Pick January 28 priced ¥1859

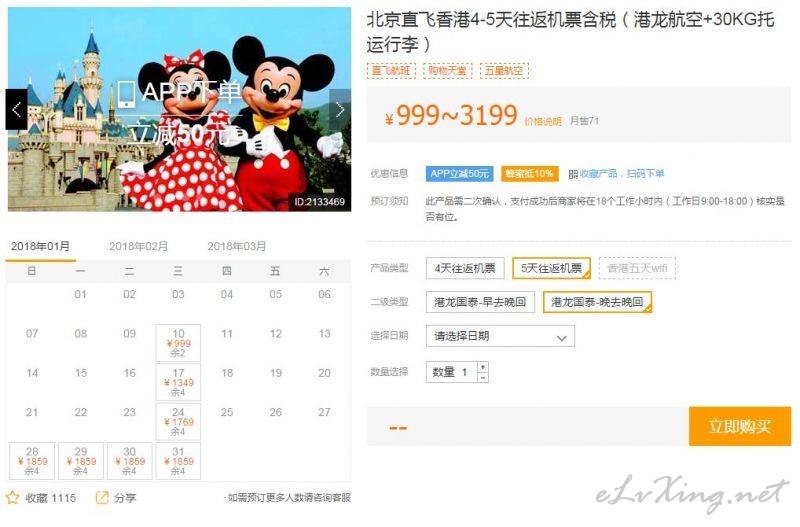coord(32,461)
